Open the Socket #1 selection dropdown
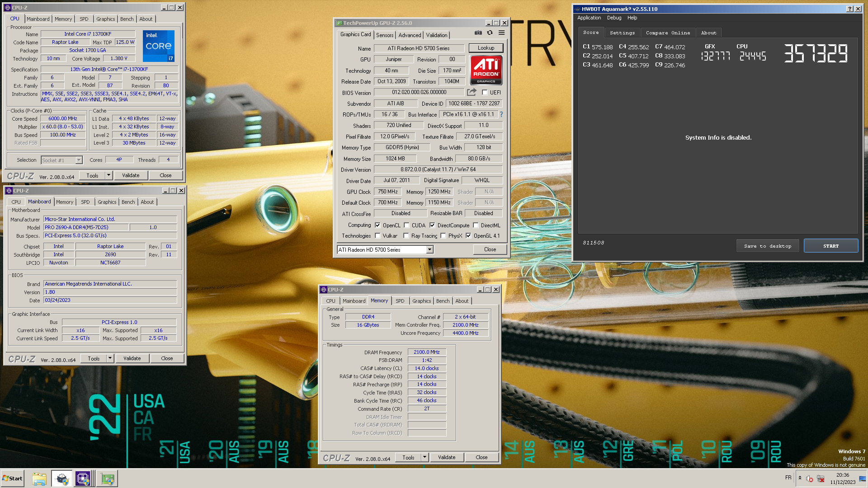This screenshot has height=488, width=868. tap(79, 160)
